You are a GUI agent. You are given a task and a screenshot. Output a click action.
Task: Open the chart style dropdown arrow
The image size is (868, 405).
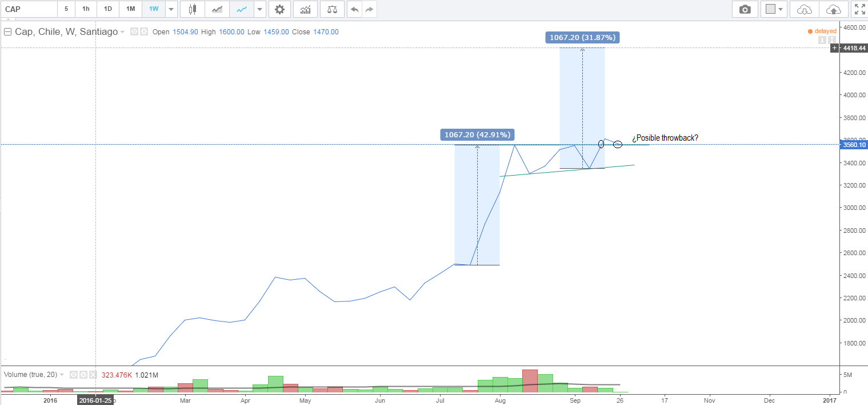(261, 9)
